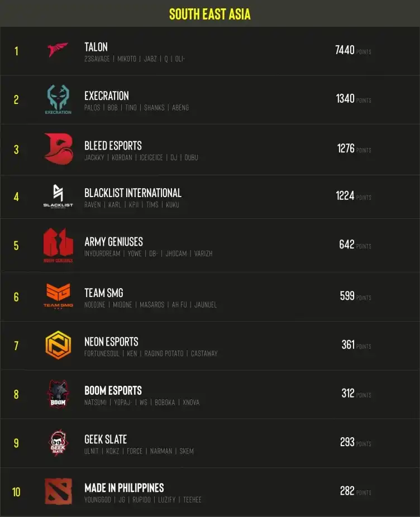Click the Talon team logo

[x=58, y=50]
